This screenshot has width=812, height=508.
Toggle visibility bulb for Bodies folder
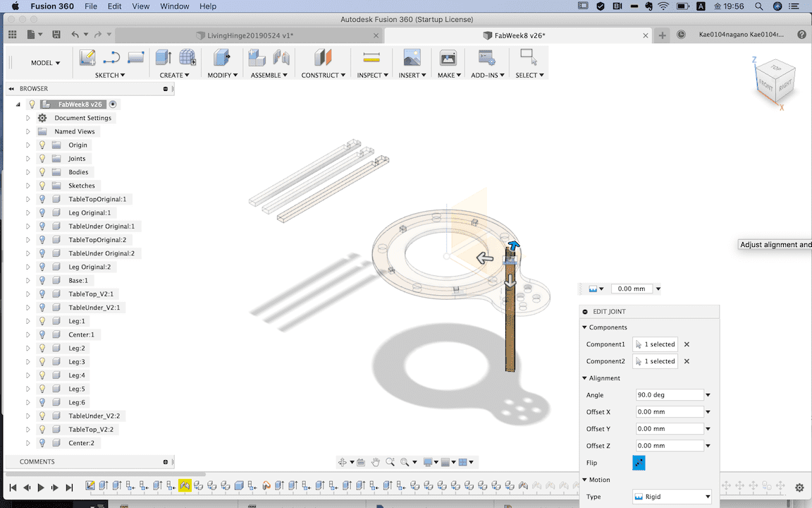tap(42, 172)
